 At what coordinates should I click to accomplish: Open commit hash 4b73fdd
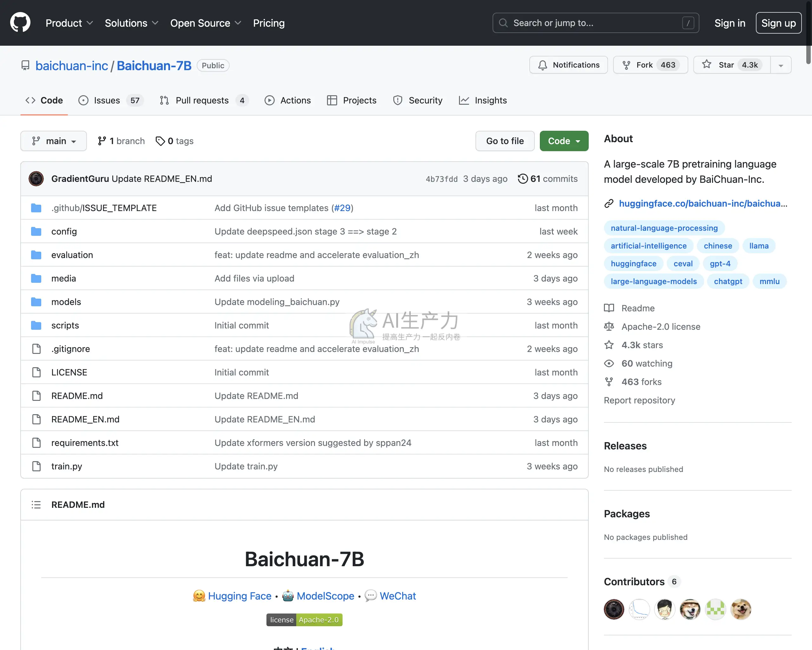coord(442,179)
